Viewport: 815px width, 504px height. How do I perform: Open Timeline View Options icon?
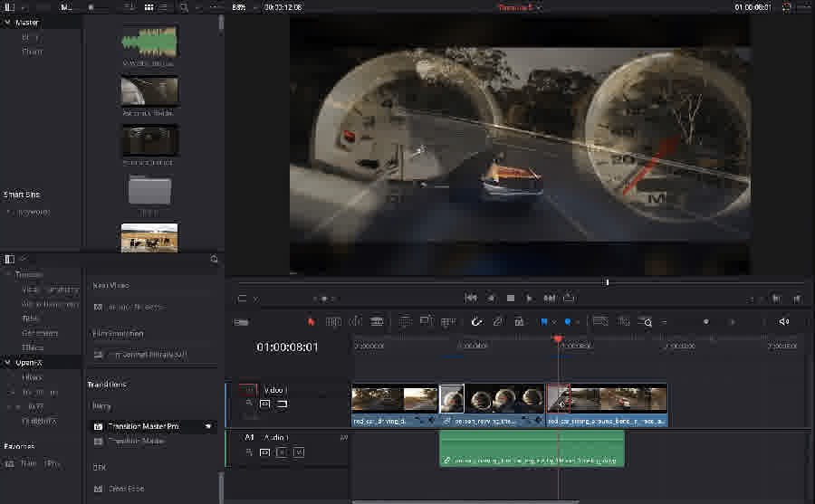point(241,323)
